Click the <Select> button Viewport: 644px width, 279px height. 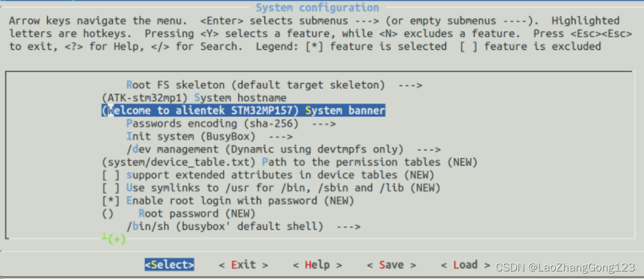169,264
